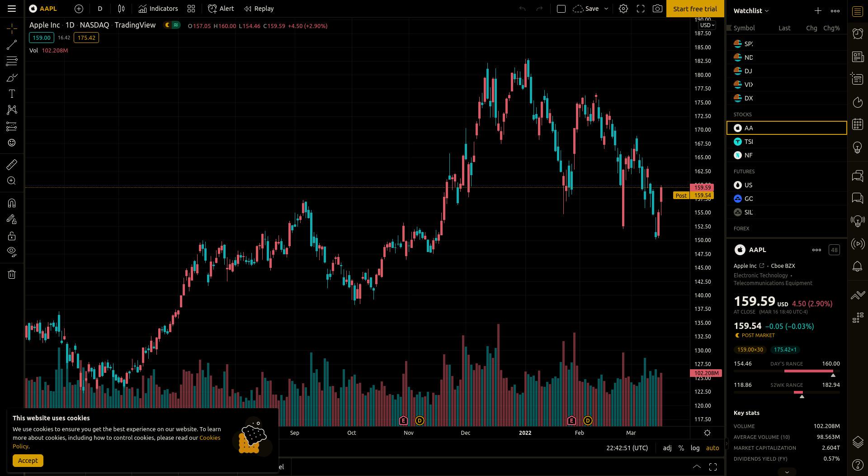Screen dimensions: 868x476
Task: Select the Text annotation tool
Action: 12,94
